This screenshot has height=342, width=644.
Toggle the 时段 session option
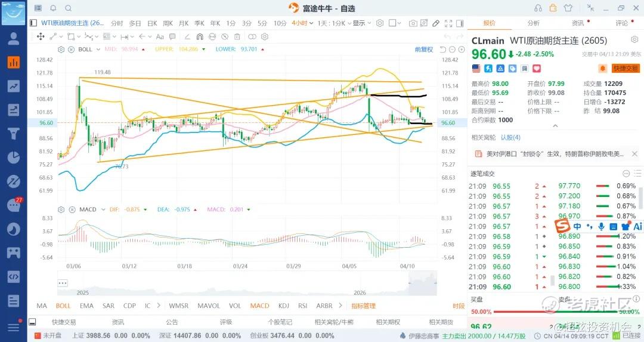459,306
